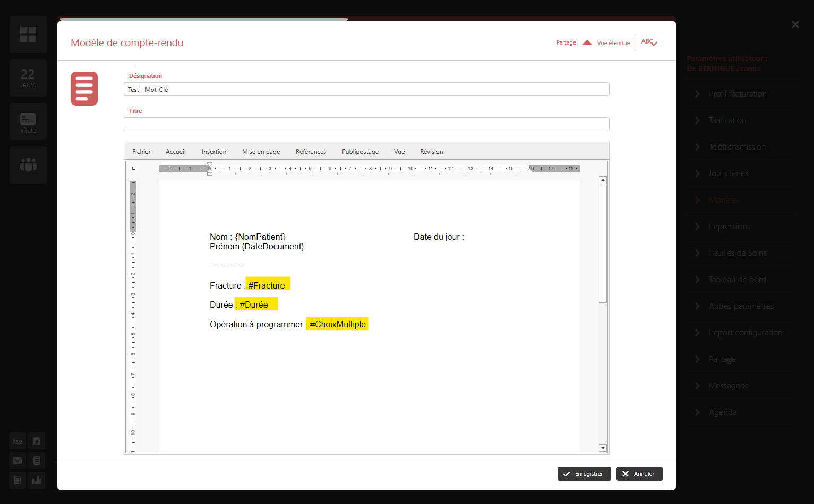Toggle the Partage option in header
This screenshot has width=814, height=504.
(x=566, y=42)
